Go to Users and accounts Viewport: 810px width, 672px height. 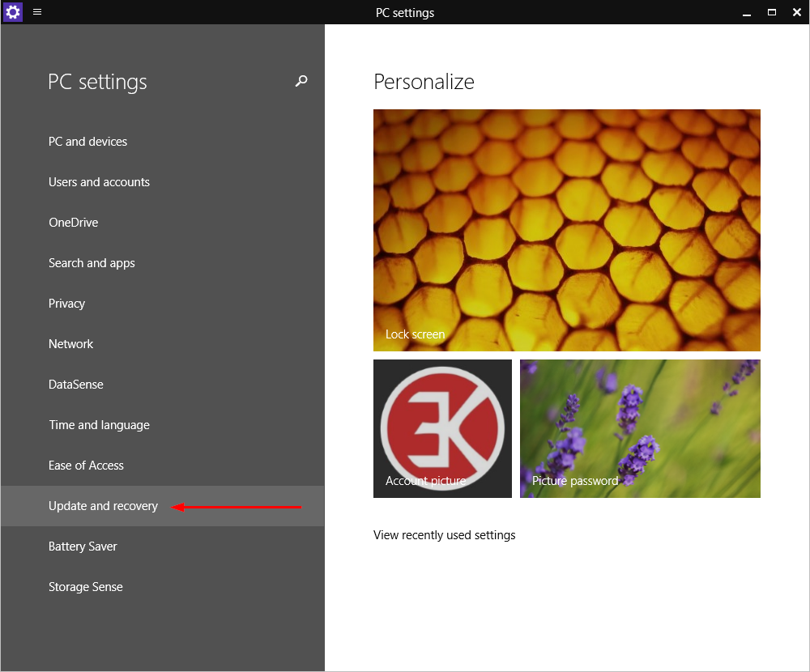pos(162,182)
